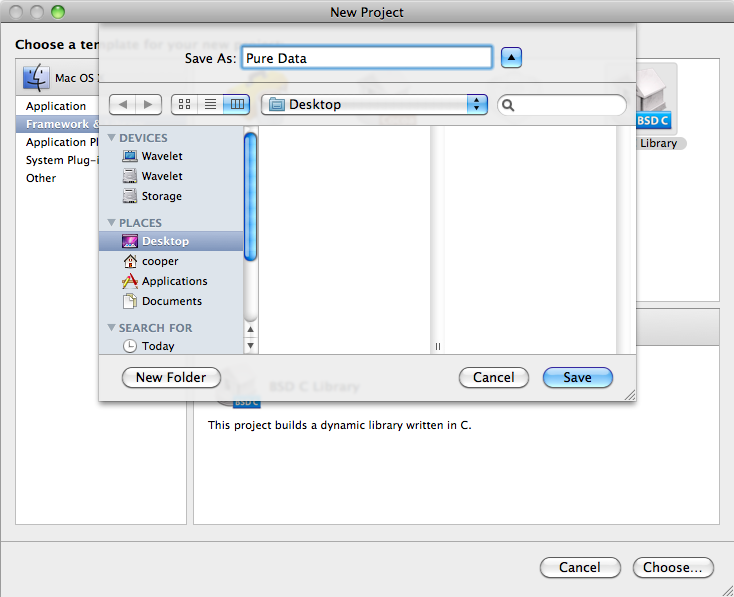
Task: Collapse the PLACES section
Action: click(111, 222)
